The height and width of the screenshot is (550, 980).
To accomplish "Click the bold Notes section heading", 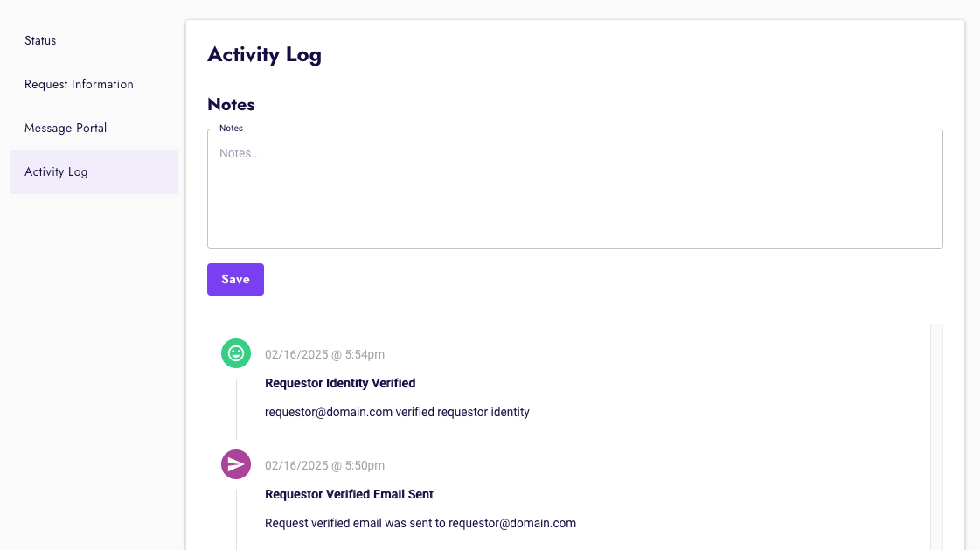I will [231, 105].
